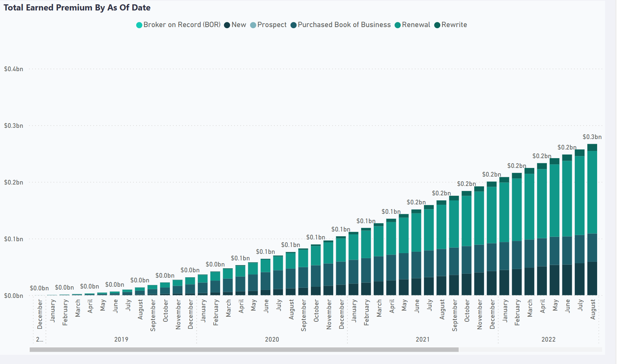Select the 2022 year axis label

click(x=548, y=339)
